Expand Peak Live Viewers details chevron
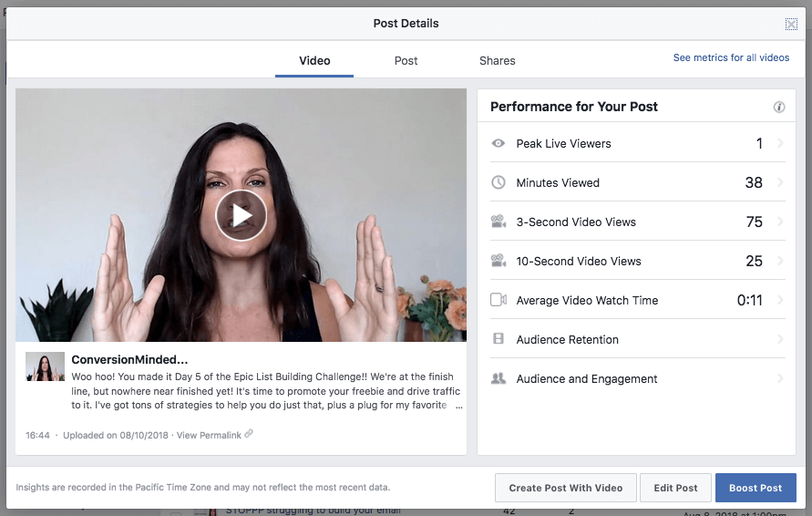 coord(780,143)
